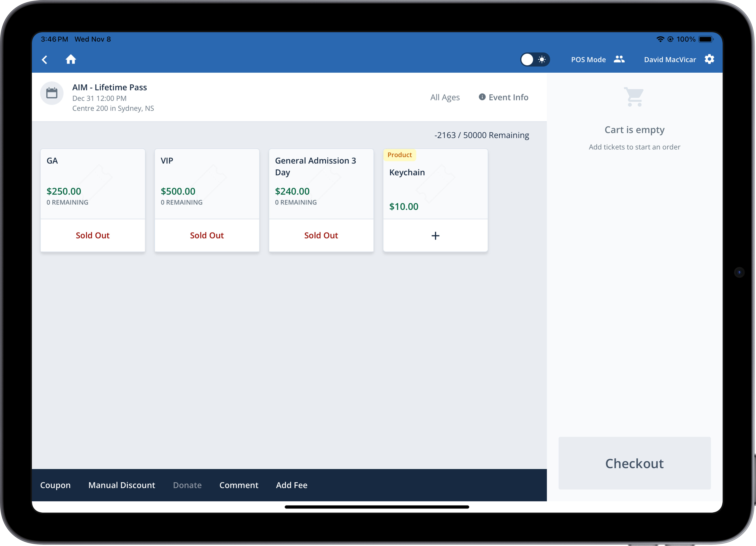Select the General Admission 3 Day card
The image size is (756, 546).
[x=321, y=183]
